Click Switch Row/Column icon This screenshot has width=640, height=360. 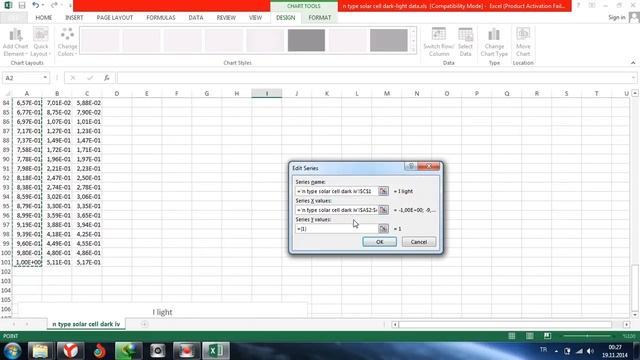tap(438, 42)
